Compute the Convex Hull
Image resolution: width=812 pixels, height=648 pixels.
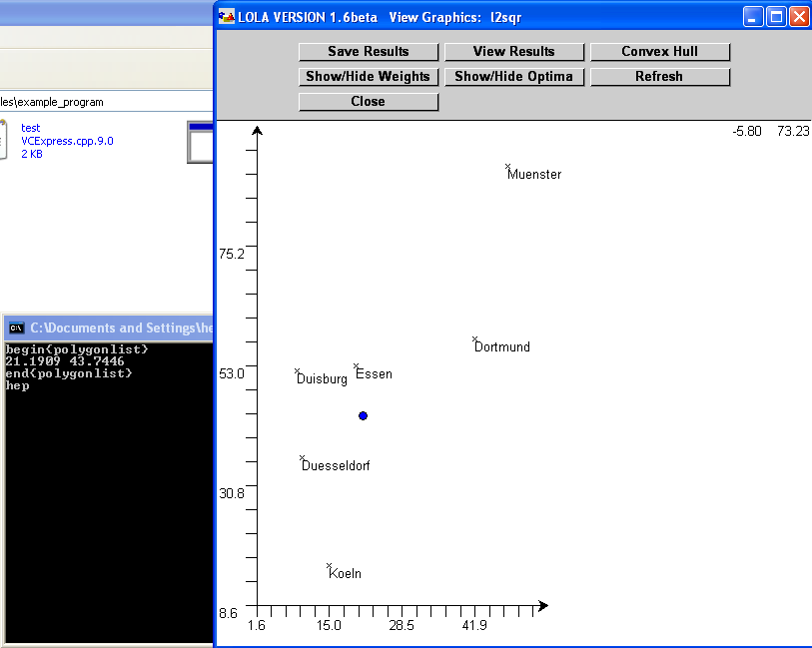[660, 52]
